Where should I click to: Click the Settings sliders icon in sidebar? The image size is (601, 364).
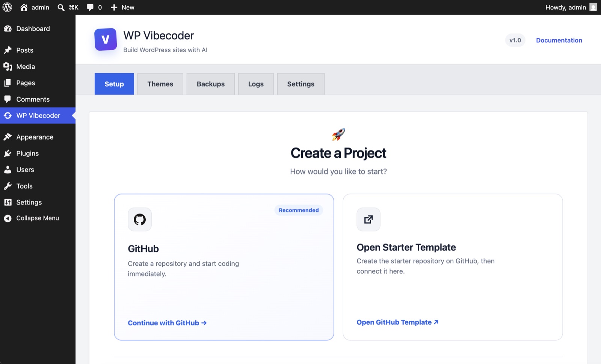8,203
